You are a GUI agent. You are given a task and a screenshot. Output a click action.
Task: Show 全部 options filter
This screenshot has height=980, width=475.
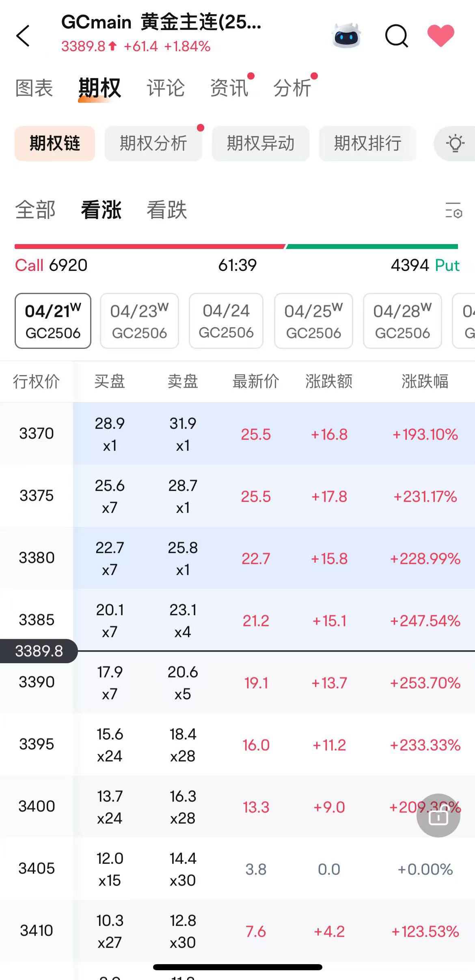(x=35, y=210)
